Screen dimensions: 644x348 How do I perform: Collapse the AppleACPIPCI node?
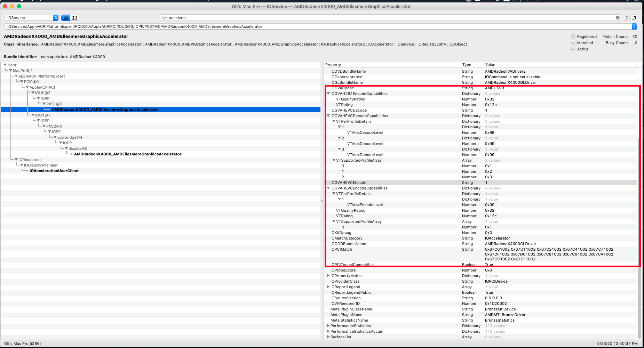27,87
